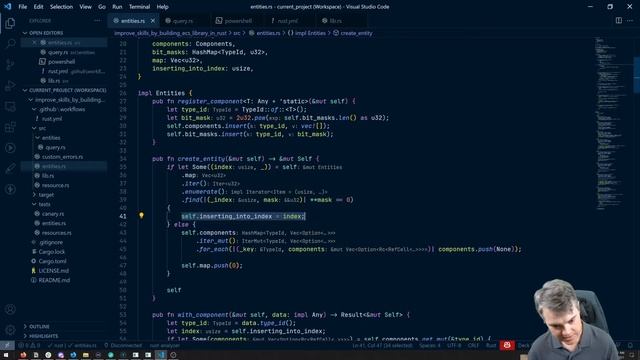Click the VS Code logo in title bar
Screen dimensions: 640x360
tap(7, 7)
